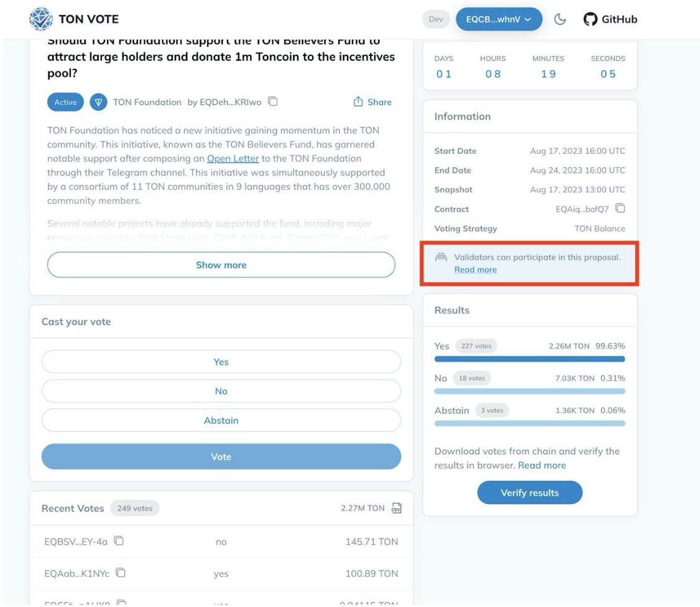Click the "Aug 24, 2023 16:00 UTC" end date

(x=578, y=170)
